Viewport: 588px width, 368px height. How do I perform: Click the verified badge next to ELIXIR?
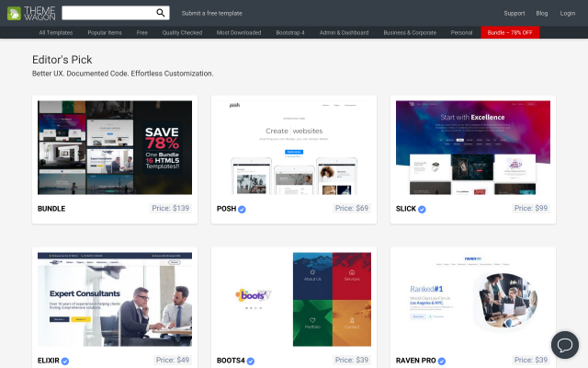(65, 361)
